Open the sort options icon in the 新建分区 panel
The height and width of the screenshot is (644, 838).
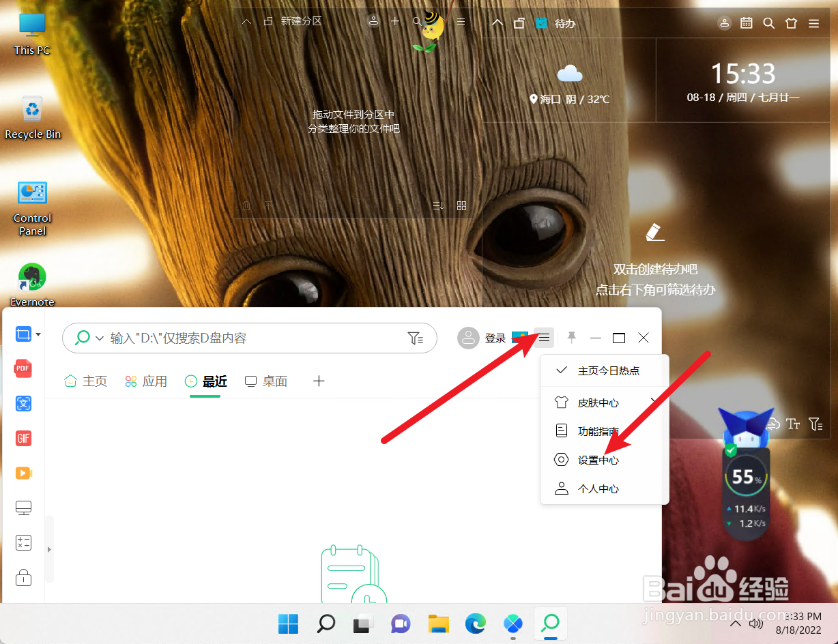439,205
